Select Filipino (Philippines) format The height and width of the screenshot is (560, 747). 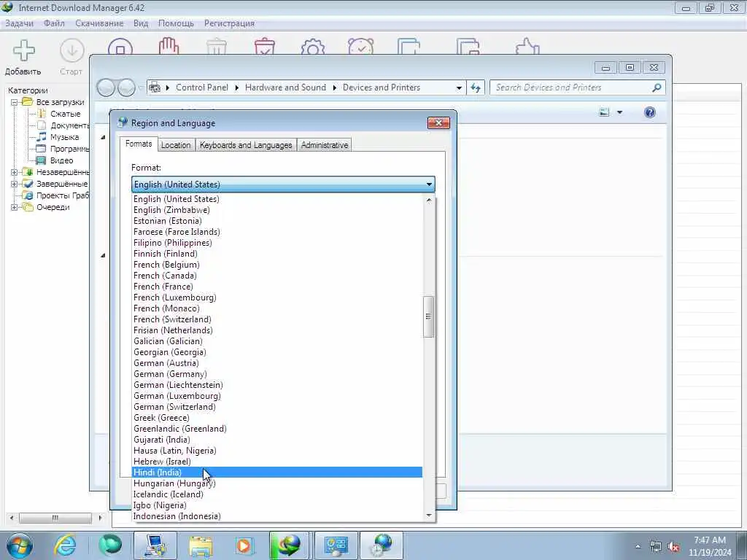pyautogui.click(x=277, y=243)
